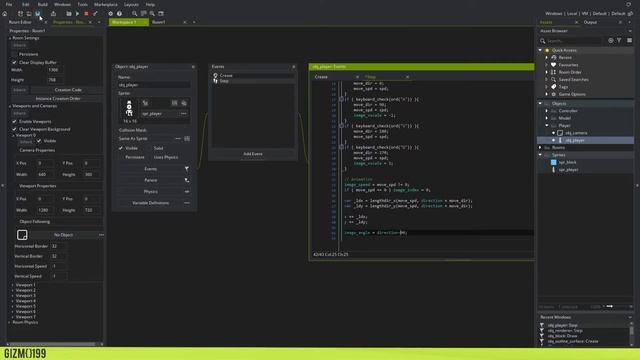Click the Creation Code button

click(68, 90)
